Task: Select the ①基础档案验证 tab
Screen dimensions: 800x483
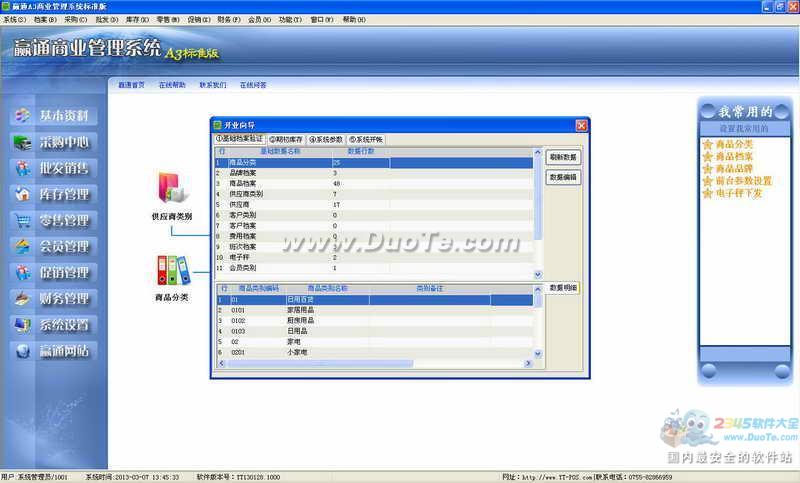Action: [x=239, y=139]
